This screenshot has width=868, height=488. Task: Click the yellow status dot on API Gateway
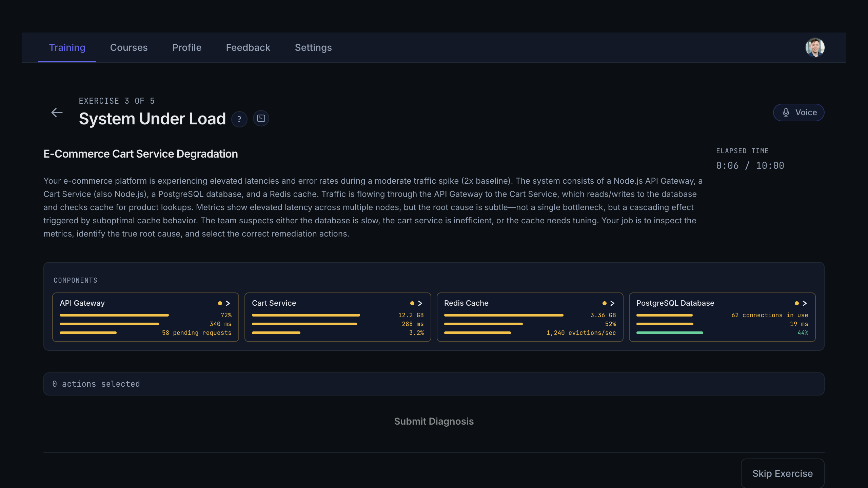tap(219, 303)
